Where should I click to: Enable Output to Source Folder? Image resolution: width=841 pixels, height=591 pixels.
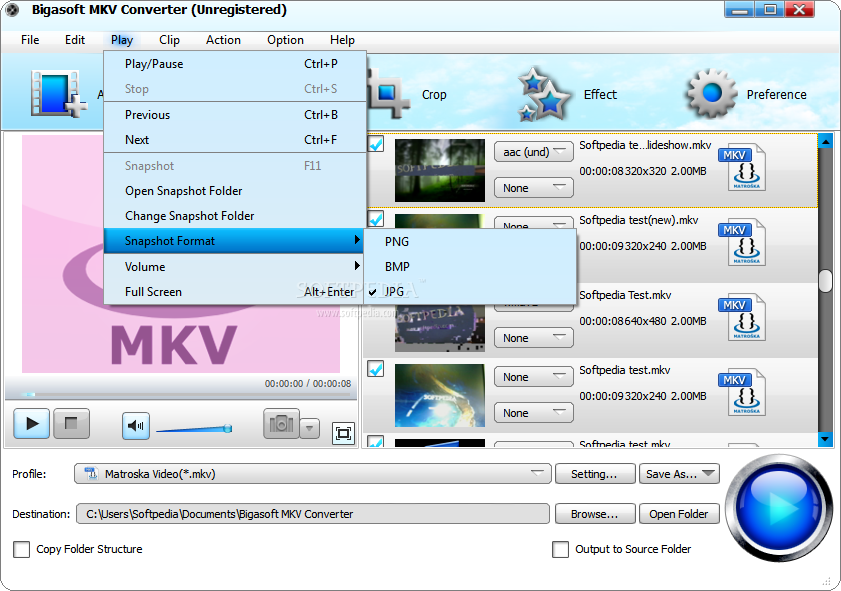[x=560, y=549]
